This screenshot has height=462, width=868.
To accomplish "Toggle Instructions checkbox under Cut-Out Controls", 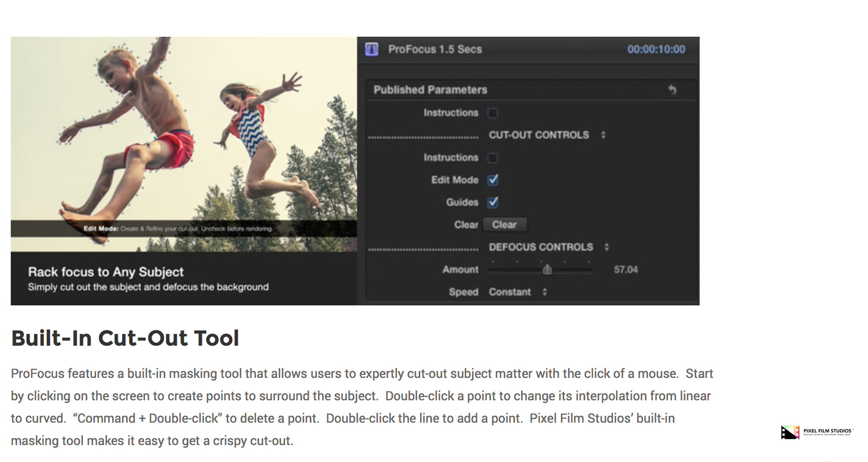I will [492, 158].
